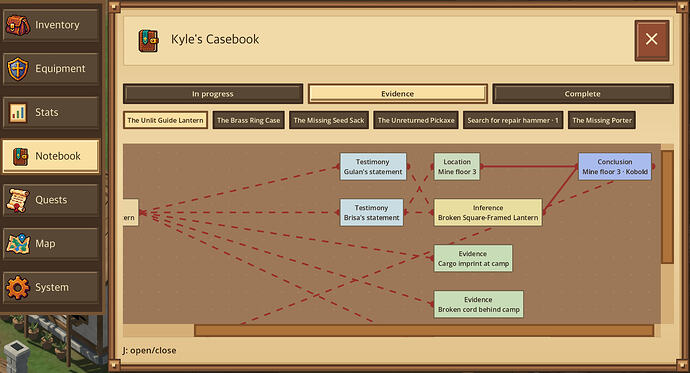The width and height of the screenshot is (690, 373).
Task: Open the Stats bar chart icon
Action: [18, 113]
